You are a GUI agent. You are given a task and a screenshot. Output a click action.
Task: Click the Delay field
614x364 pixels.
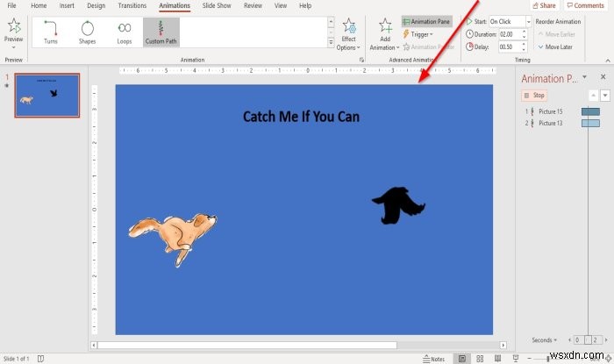click(510, 47)
